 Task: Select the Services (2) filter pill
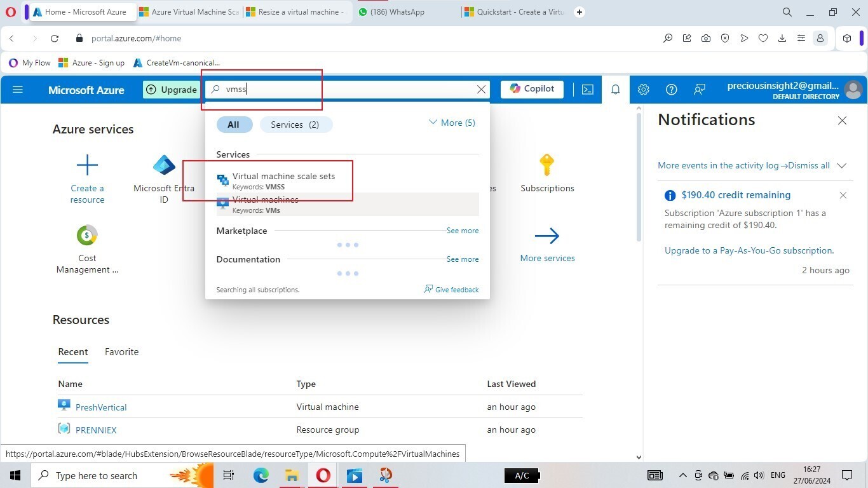click(295, 125)
